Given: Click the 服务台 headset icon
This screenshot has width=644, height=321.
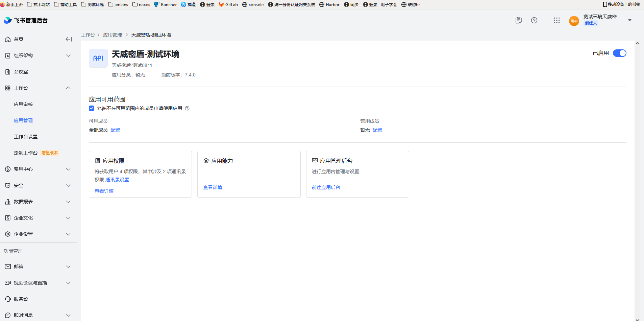Looking at the screenshot, I should (x=8, y=299).
